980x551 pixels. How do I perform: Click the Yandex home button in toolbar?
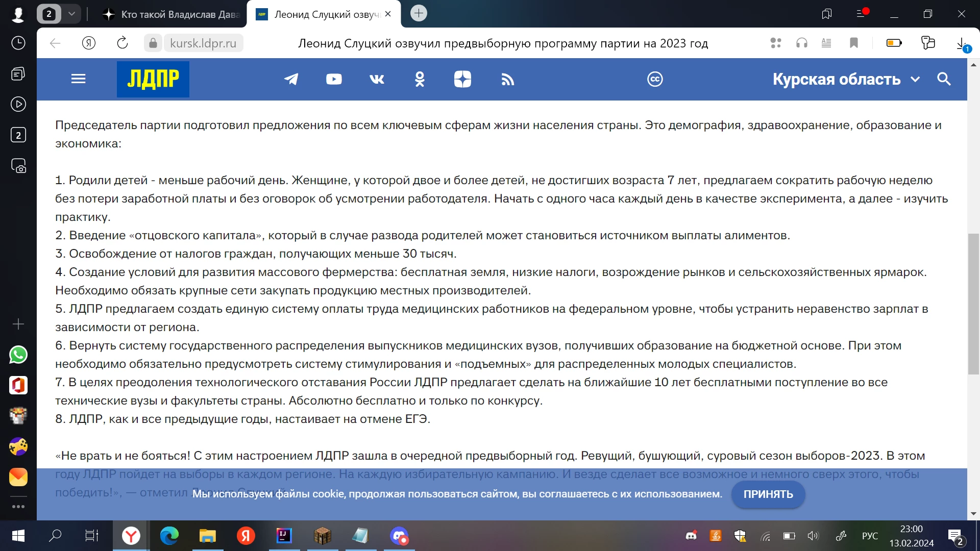click(x=89, y=43)
